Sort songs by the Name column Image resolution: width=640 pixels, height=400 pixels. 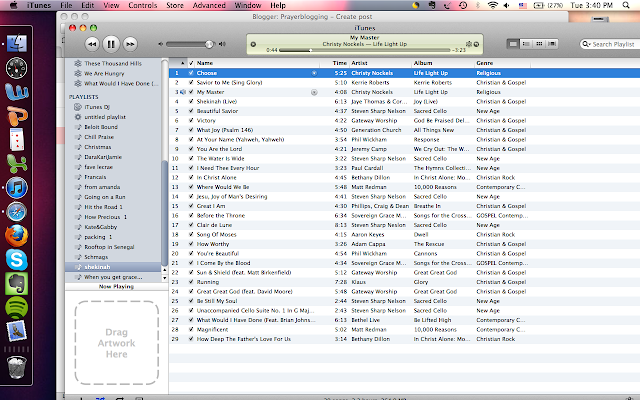click(257, 63)
